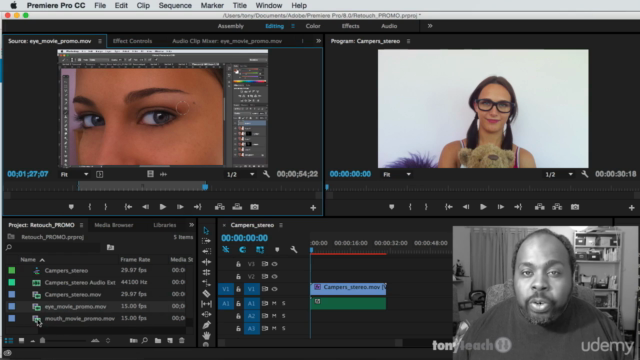This screenshot has height=360, width=640.
Task: Toggle V3 track output eye
Action: pos(275,264)
